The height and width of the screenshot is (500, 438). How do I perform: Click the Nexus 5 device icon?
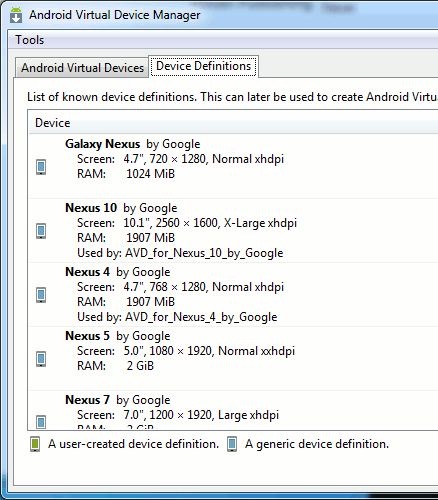click(41, 359)
